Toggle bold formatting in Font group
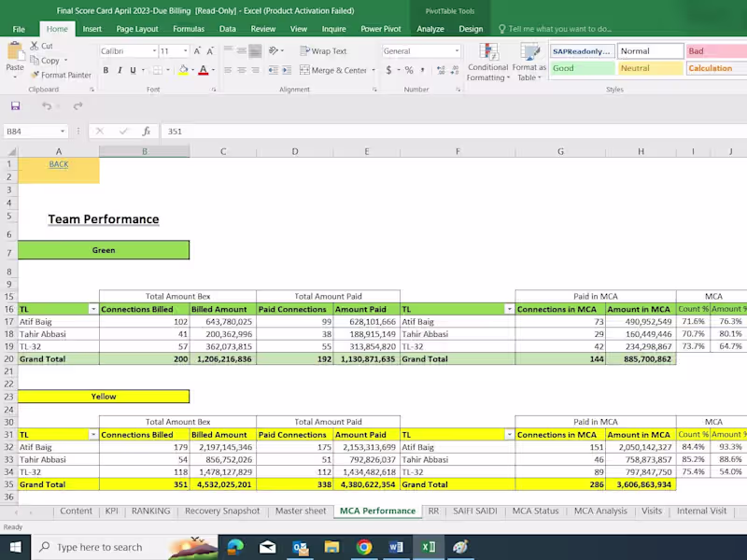Screen dimensions: 747x560 pyautogui.click(x=106, y=70)
